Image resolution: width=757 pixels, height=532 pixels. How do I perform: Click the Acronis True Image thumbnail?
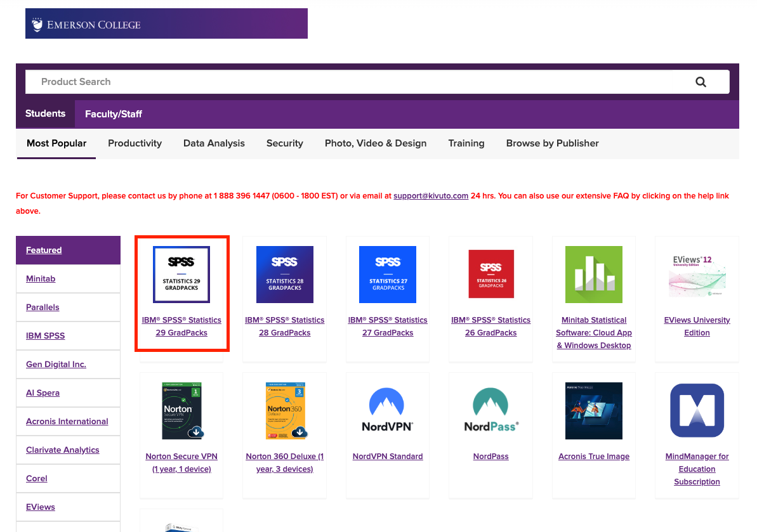point(593,410)
